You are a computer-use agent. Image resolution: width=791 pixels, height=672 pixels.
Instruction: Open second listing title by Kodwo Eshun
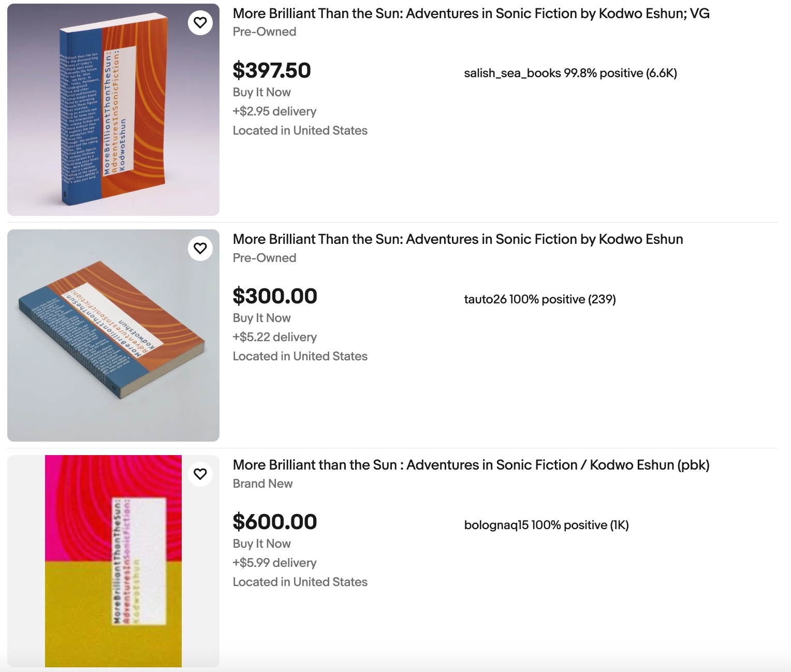458,239
